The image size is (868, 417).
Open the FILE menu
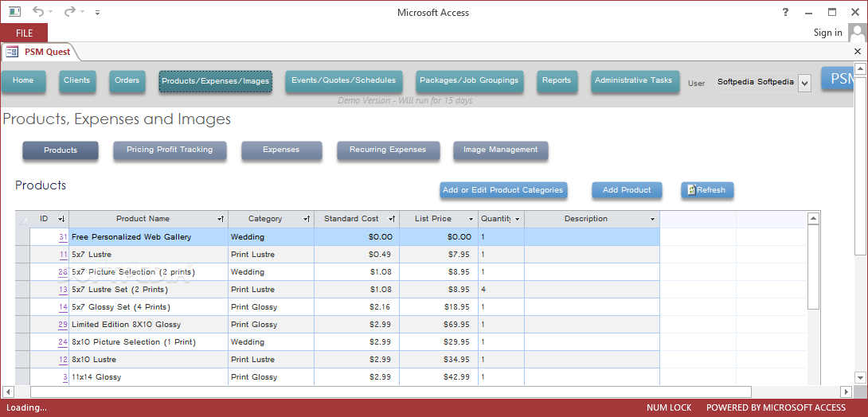[25, 33]
